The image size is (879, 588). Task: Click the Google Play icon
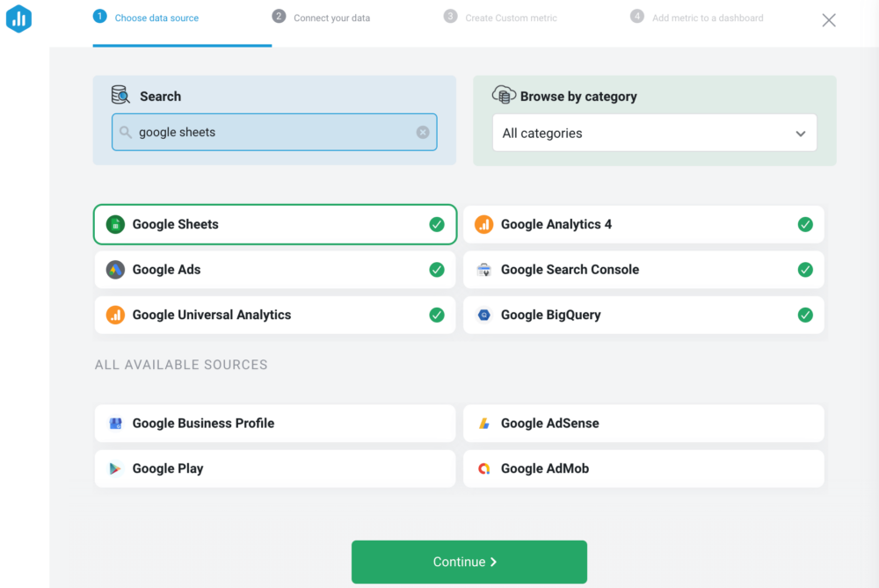point(115,468)
